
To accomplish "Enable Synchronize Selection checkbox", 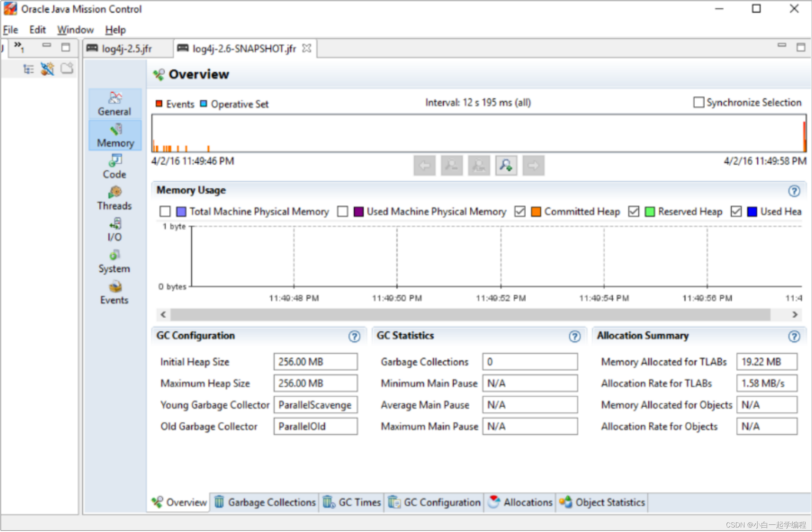I will pyautogui.click(x=698, y=102).
